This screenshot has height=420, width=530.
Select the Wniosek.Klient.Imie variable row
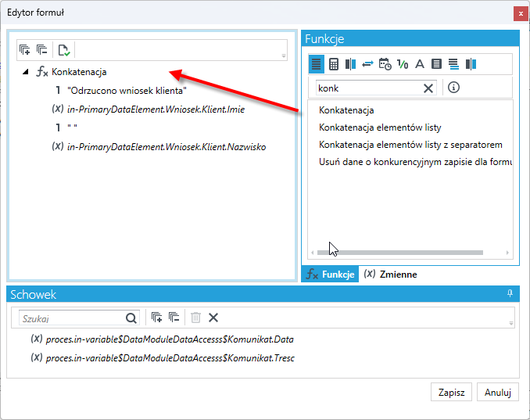(x=156, y=109)
